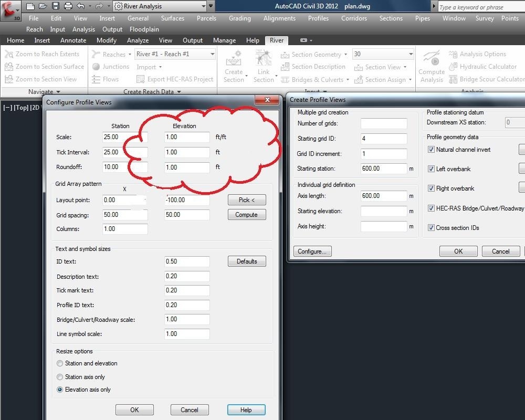The image size is (525, 420).
Task: Select the Station axis only radio button
Action: click(x=59, y=377)
